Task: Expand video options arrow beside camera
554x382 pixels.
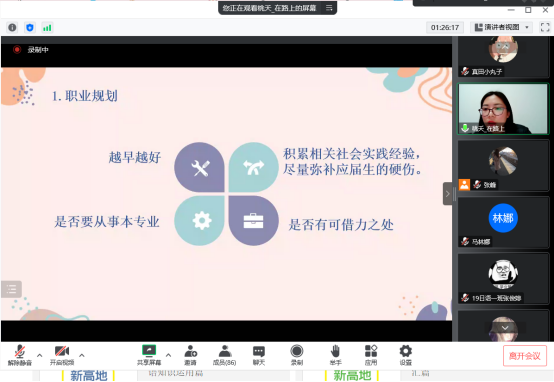Action: point(82,355)
